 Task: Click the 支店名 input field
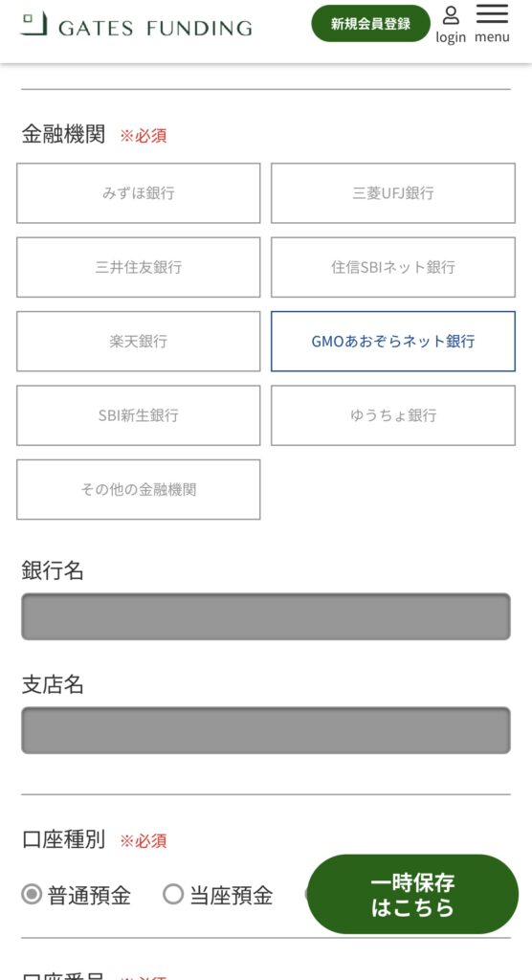pyautogui.click(x=266, y=730)
